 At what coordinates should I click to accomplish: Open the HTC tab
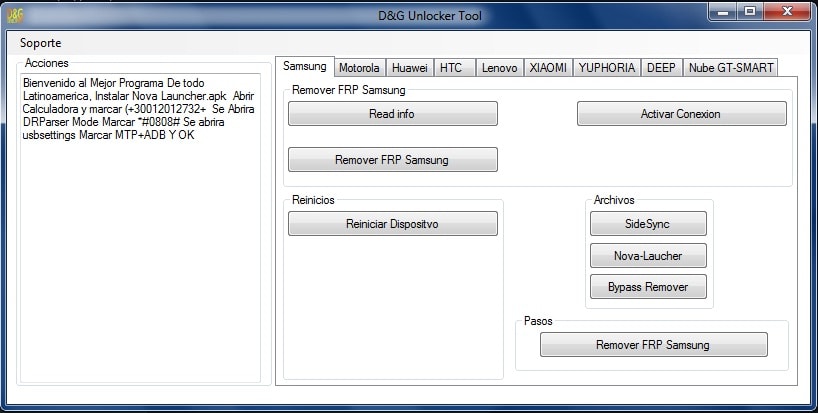(451, 68)
